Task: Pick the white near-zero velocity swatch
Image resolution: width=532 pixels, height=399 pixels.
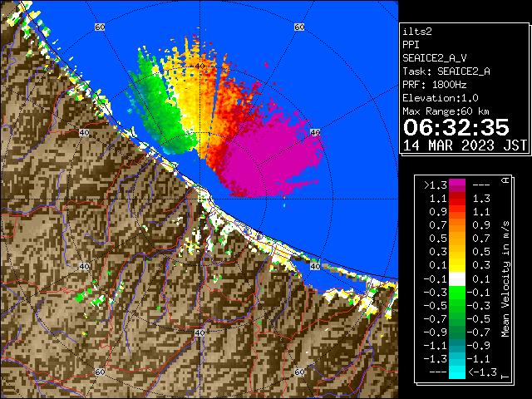Action: coord(457,279)
